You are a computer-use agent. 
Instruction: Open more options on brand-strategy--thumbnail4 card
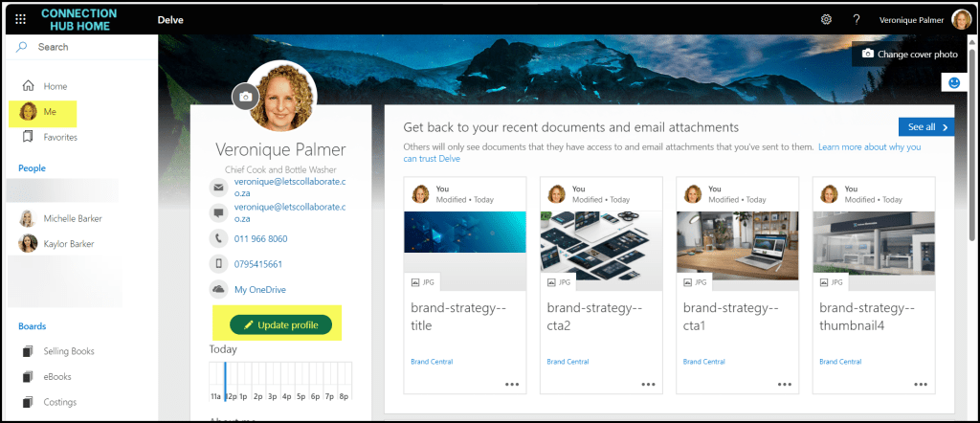[921, 385]
